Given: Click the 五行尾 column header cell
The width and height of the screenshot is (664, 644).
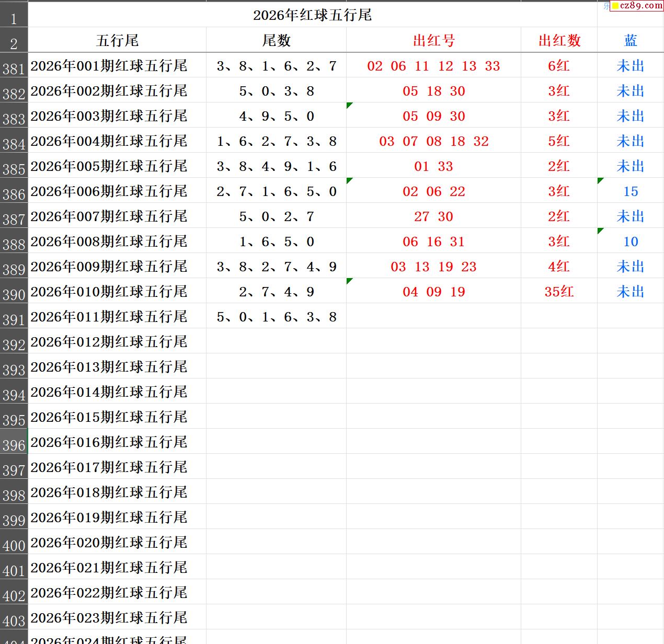Looking at the screenshot, I should click(x=117, y=40).
